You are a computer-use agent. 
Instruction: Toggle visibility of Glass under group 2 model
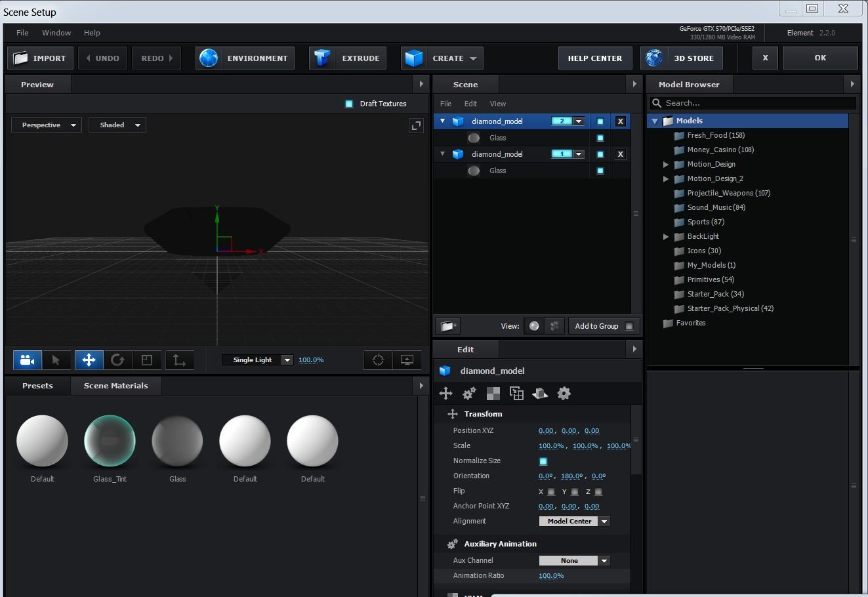(x=600, y=138)
